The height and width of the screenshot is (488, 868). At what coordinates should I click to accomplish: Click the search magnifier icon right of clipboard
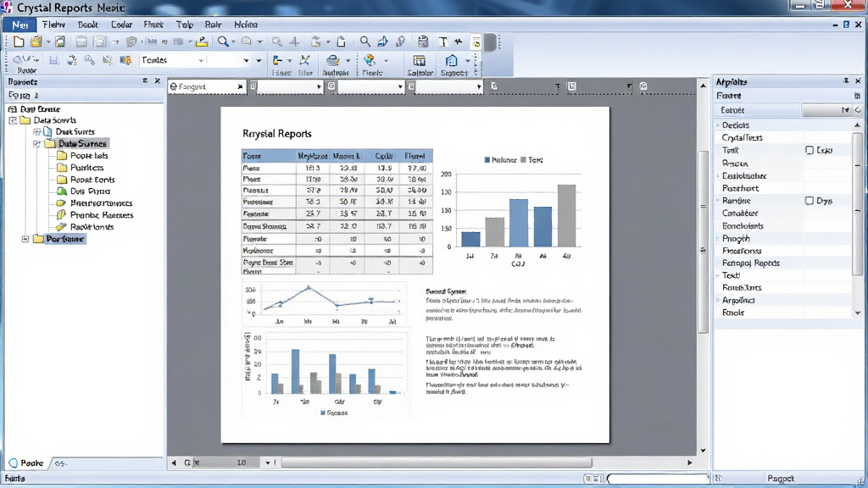[x=364, y=42]
